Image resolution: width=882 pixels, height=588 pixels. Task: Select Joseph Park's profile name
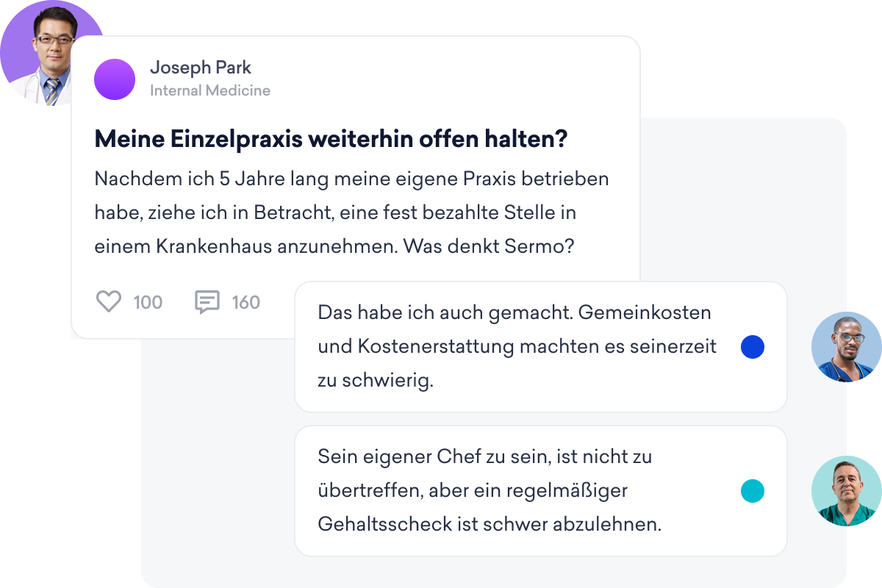[x=201, y=67]
